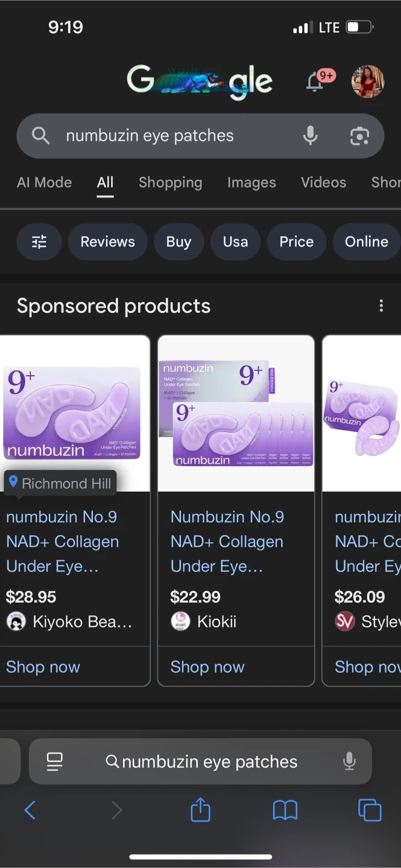
Task: Tap Shop now under Kiokii listing
Action: pos(207,667)
